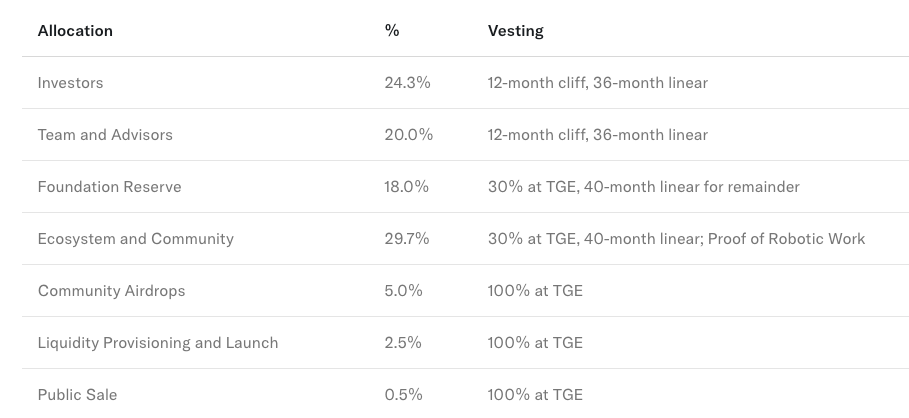The image size is (909, 418).
Task: Click the Allocation column header
Action: coord(75,31)
